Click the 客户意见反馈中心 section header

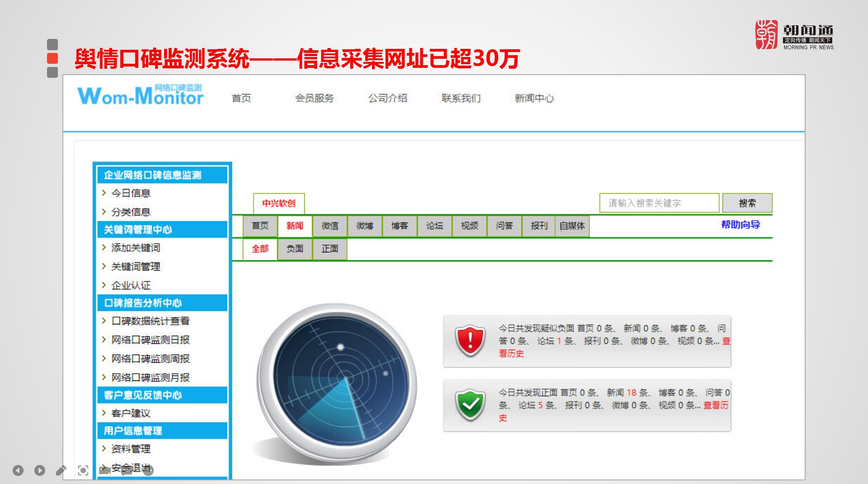point(162,395)
